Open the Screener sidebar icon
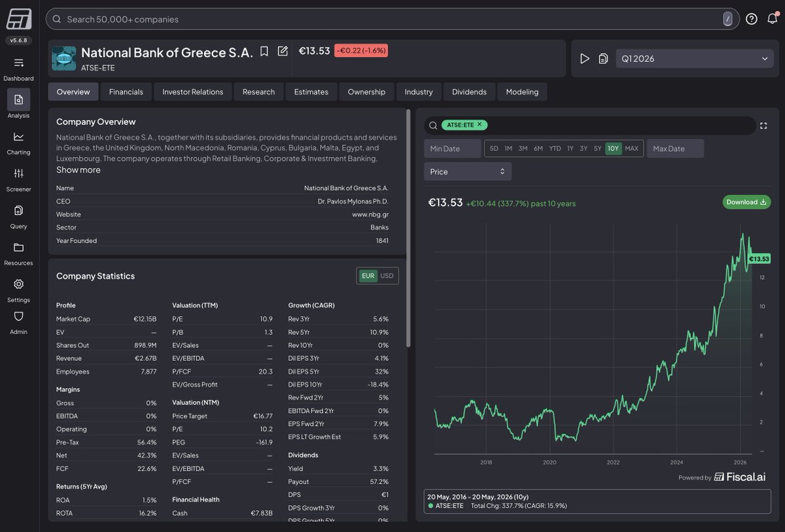 click(18, 173)
